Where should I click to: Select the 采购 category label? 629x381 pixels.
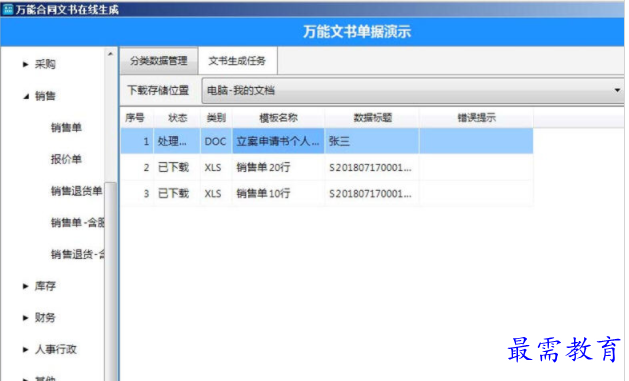click(x=45, y=64)
